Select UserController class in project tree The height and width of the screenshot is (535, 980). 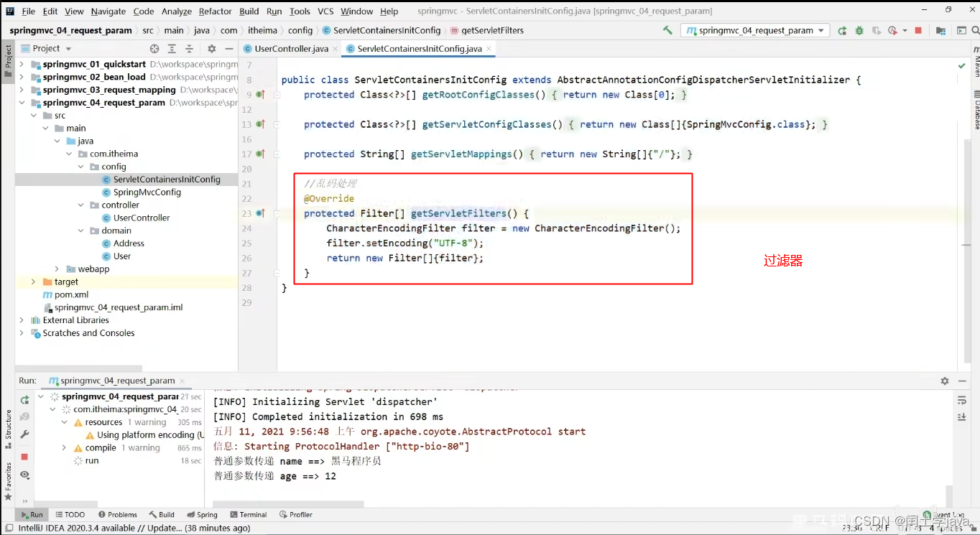(142, 218)
